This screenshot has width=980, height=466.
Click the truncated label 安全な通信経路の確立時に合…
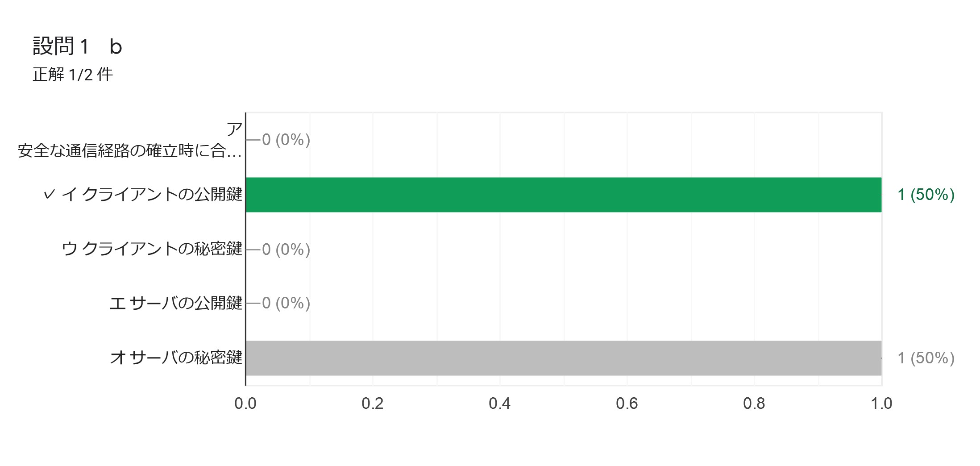[x=129, y=151]
